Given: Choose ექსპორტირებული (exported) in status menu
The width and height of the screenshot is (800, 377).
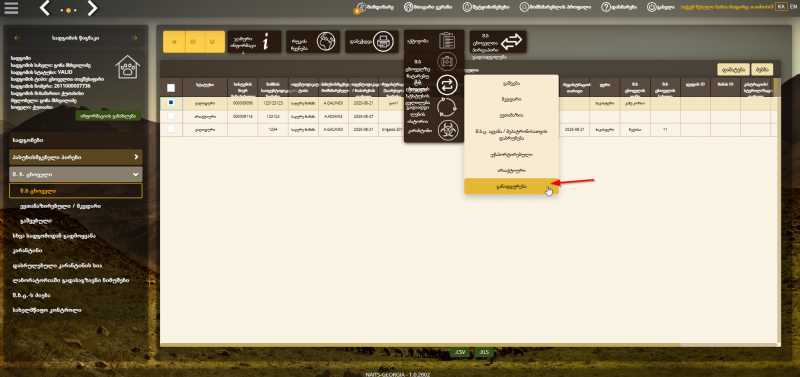Looking at the screenshot, I should tap(511, 154).
